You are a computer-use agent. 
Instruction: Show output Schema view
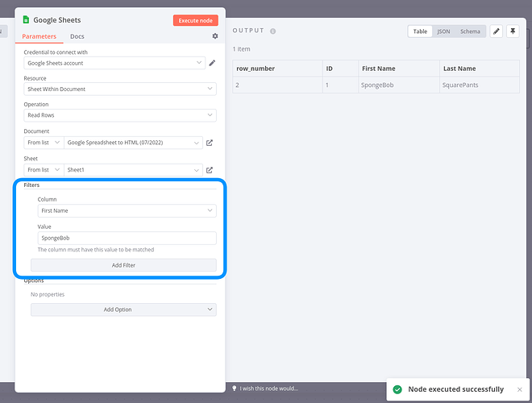coord(470,31)
